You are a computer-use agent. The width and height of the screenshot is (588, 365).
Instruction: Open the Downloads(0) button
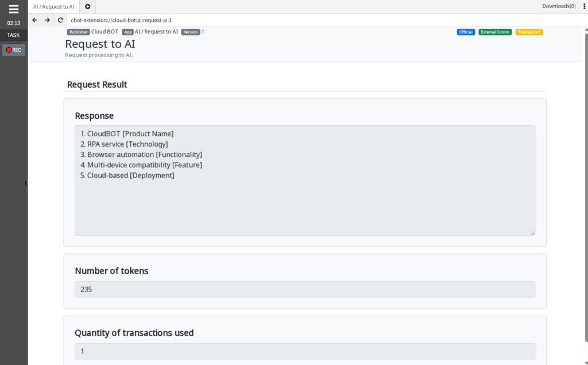pyautogui.click(x=559, y=6)
